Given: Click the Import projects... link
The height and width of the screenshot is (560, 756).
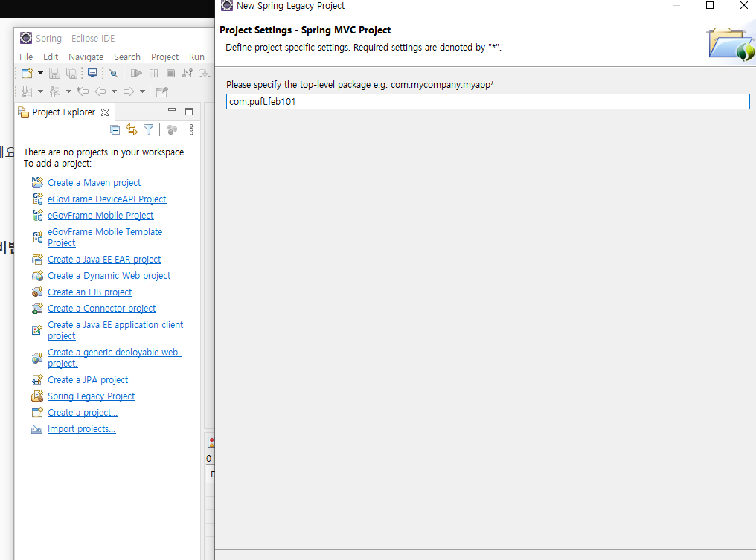Looking at the screenshot, I should coord(82,429).
